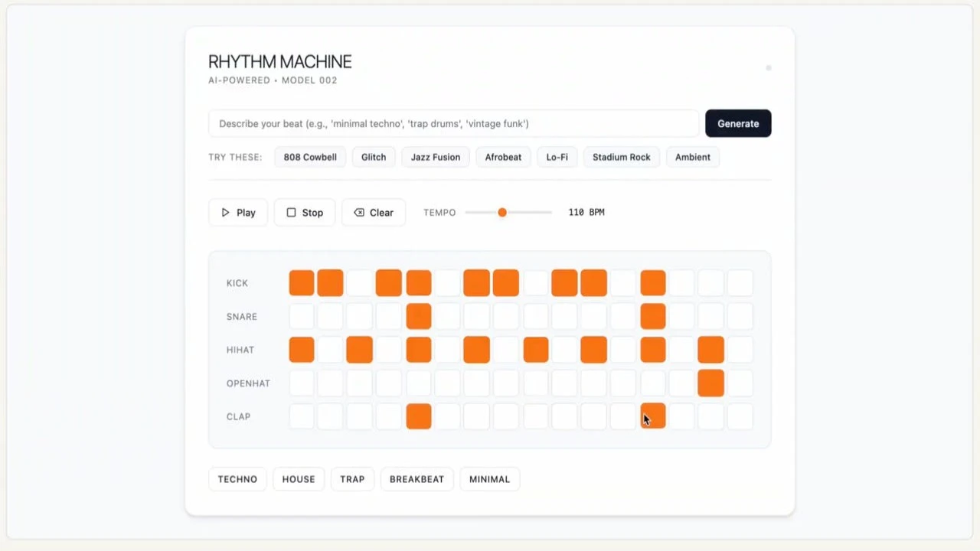Click the CLAP row label
This screenshot has height=551, width=980.
click(238, 416)
